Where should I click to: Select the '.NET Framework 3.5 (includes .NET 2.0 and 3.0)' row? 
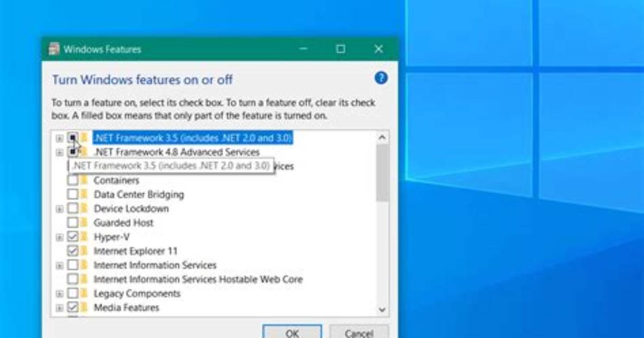click(x=193, y=138)
